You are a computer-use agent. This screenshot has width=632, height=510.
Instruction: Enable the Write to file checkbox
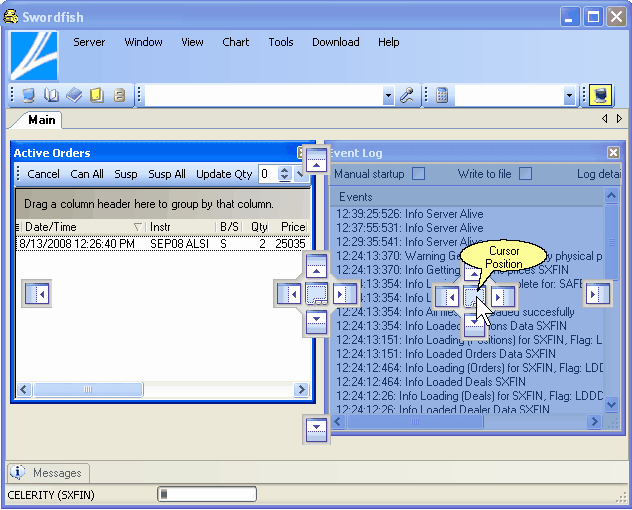point(525,174)
